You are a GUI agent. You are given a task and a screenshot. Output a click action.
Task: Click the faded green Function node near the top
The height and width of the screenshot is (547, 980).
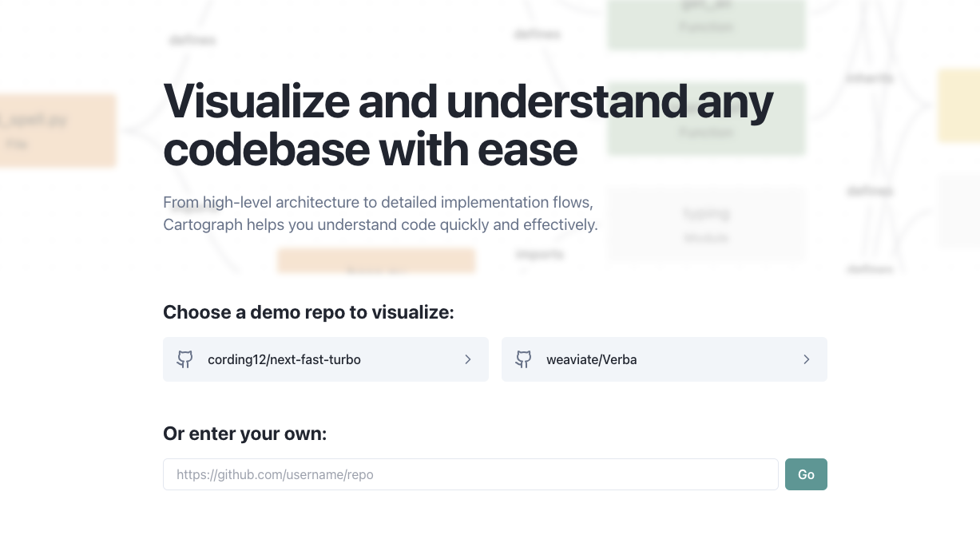pos(706,25)
